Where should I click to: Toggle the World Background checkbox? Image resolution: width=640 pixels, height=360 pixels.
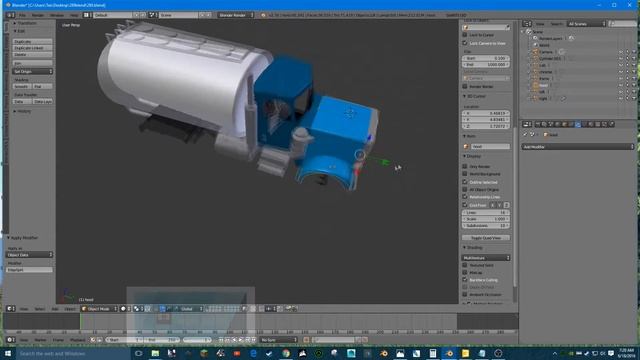click(465, 174)
